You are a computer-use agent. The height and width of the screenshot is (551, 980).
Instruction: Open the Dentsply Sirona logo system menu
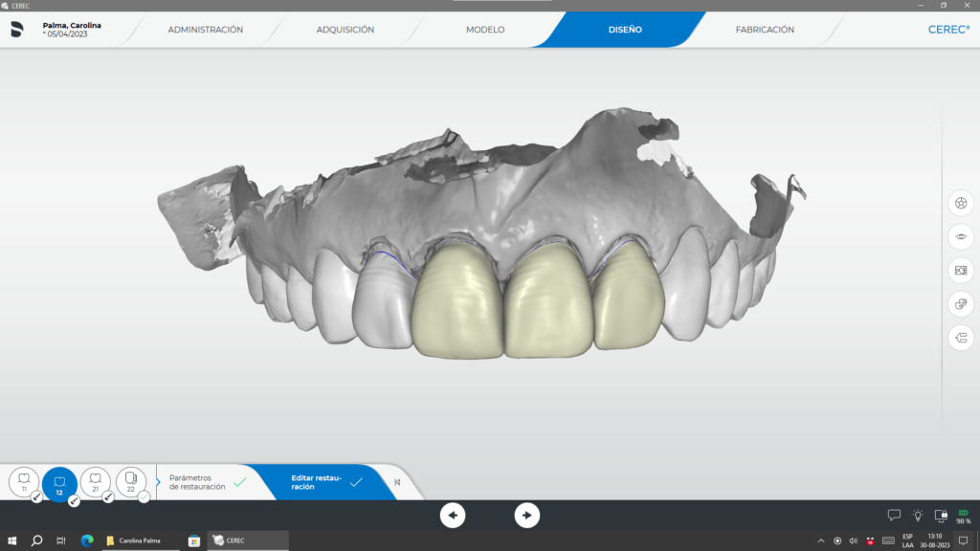pyautogui.click(x=17, y=30)
